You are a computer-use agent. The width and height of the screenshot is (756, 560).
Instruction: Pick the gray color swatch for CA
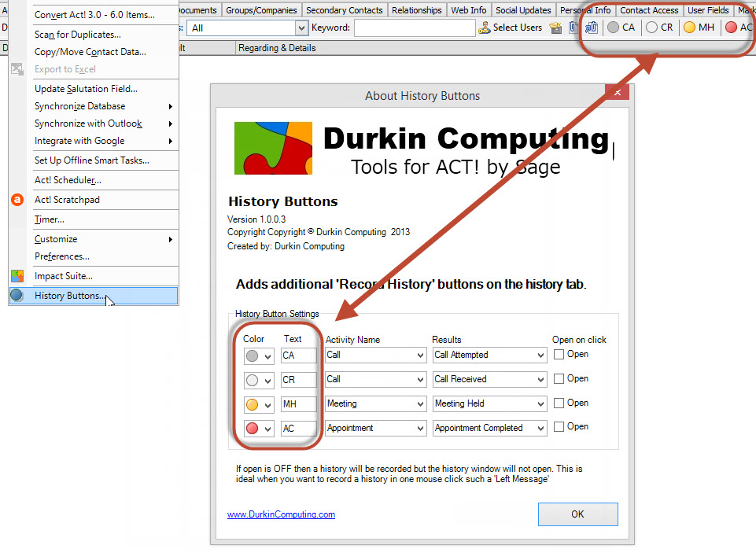[253, 356]
